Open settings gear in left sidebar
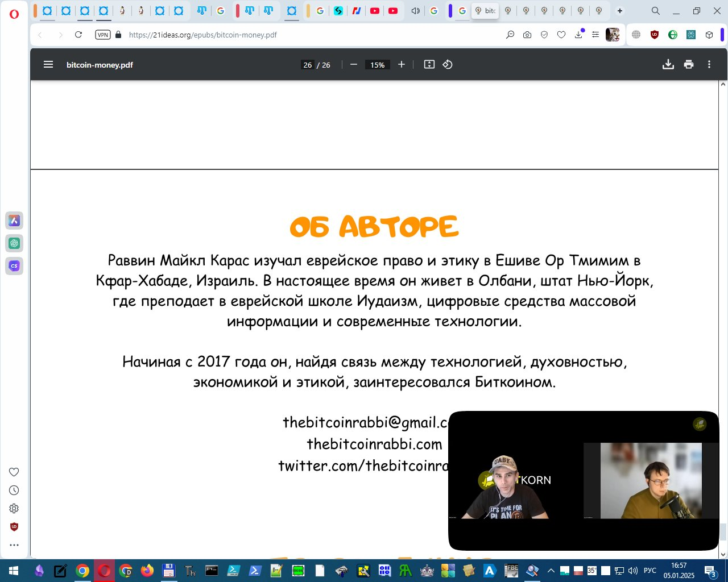Viewport: 728px width, 582px height. point(14,509)
